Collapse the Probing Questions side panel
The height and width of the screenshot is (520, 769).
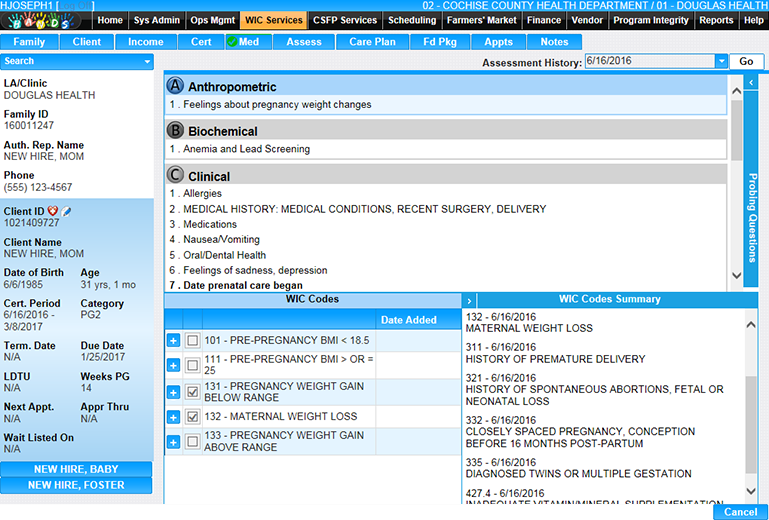752,83
